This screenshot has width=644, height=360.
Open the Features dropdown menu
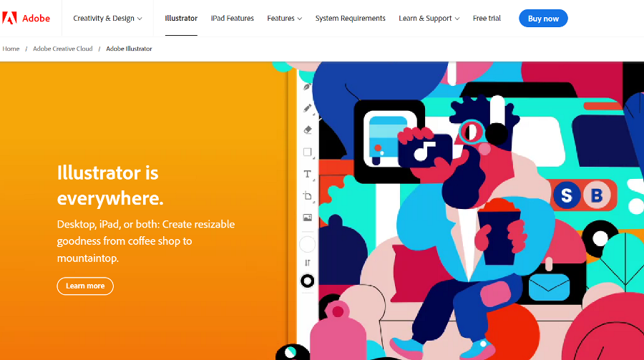point(284,18)
